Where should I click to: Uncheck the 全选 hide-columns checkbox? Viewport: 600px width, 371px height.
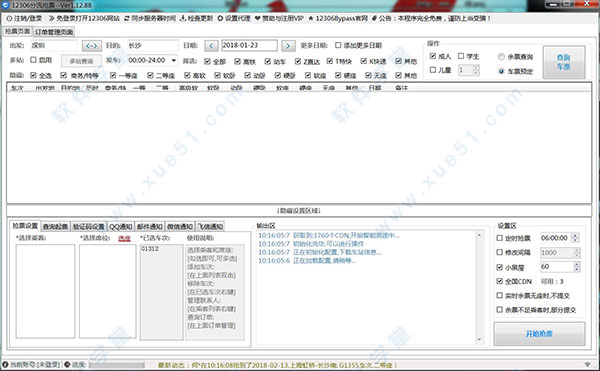[33, 75]
